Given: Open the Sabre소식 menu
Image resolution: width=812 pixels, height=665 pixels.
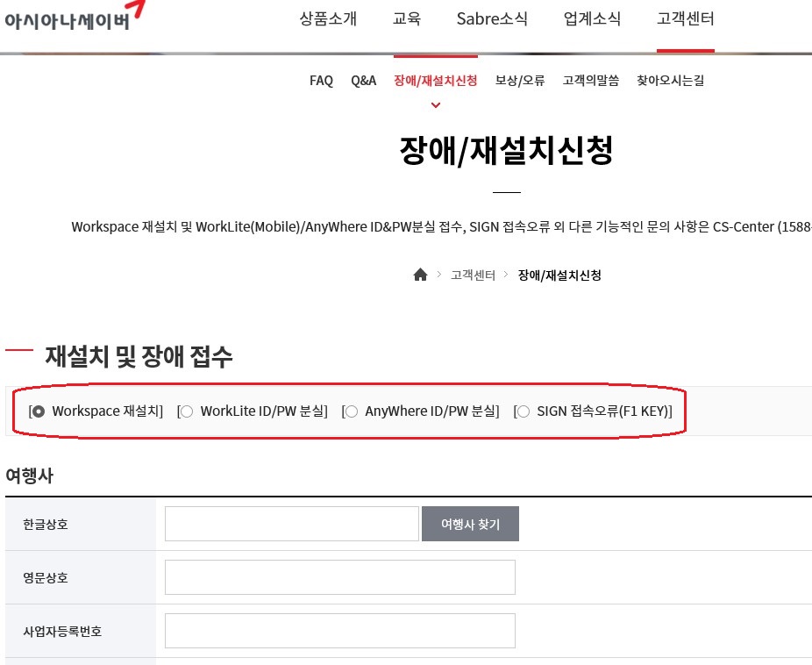Looking at the screenshot, I should point(492,19).
